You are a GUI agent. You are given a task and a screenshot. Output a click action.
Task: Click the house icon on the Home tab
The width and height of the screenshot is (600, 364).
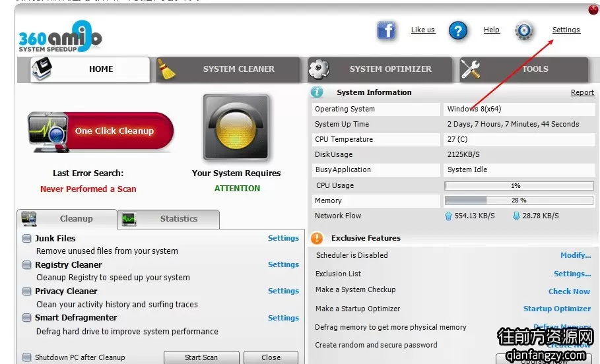pos(42,69)
